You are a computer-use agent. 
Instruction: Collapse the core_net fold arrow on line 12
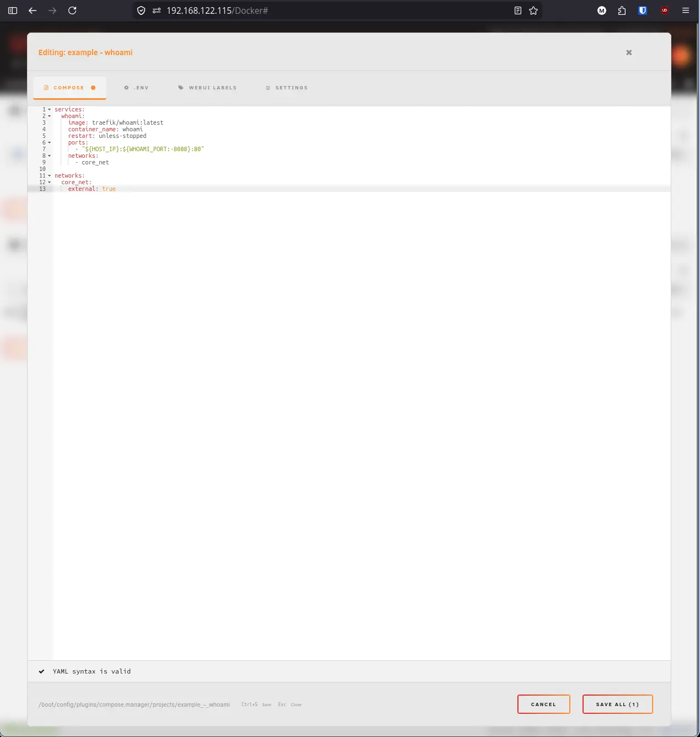tap(49, 183)
